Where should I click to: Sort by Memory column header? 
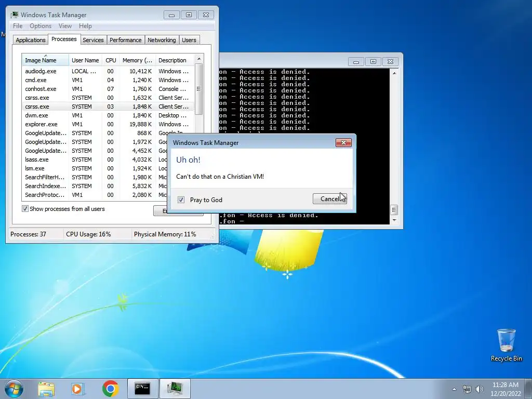tap(137, 60)
